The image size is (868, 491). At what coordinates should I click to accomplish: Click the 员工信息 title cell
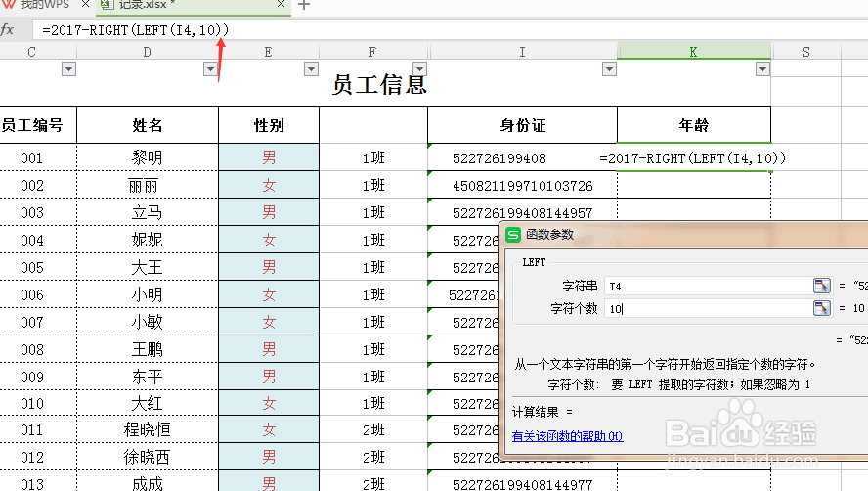(x=379, y=85)
